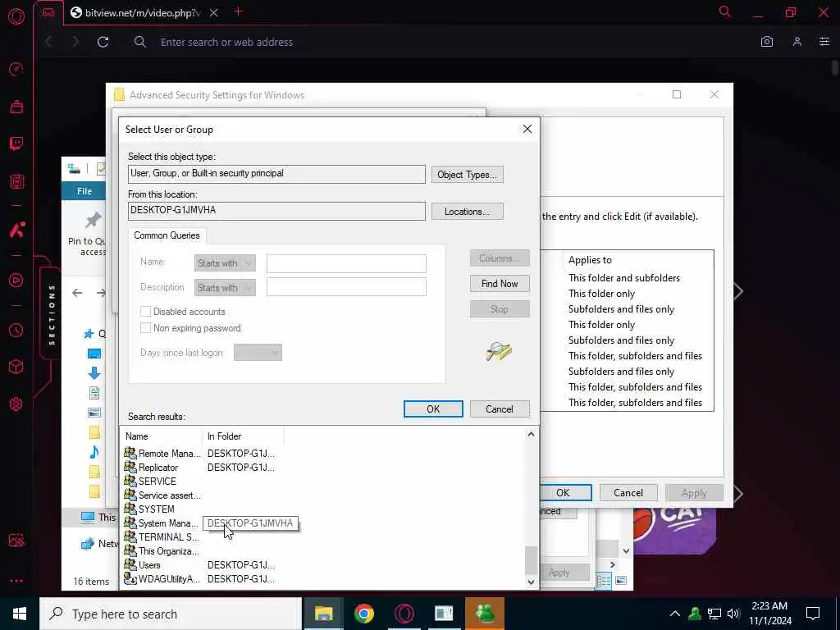Open the Player icon in sidebar
Screen dimensions: 840x630
(x=16, y=281)
